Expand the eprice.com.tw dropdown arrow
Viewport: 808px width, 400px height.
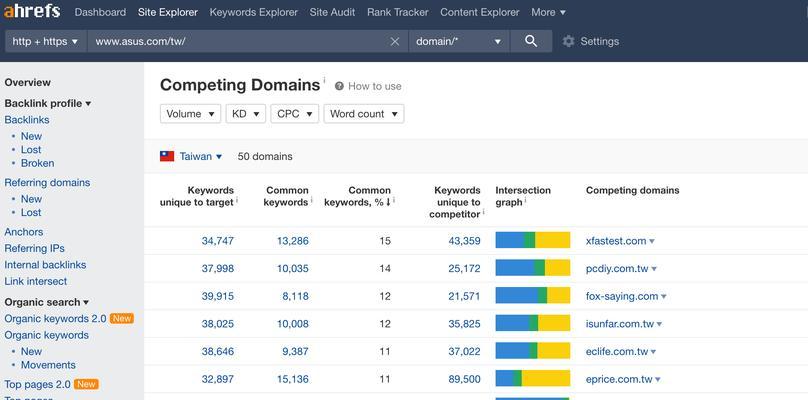click(658, 380)
